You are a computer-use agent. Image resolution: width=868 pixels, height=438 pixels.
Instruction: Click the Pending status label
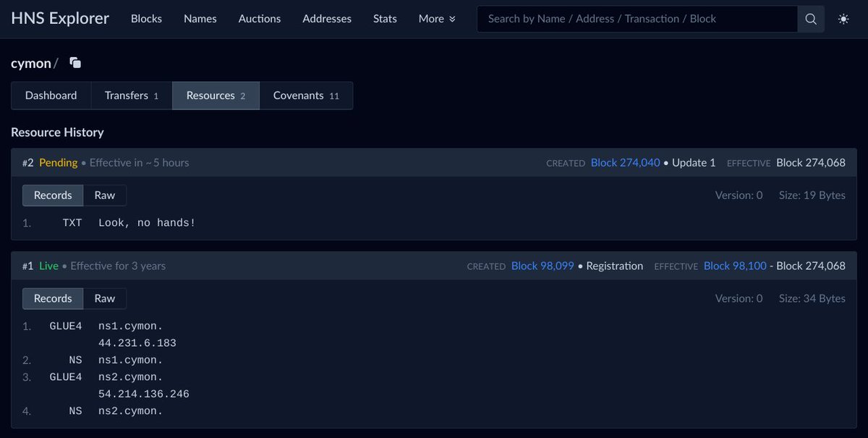pyautogui.click(x=59, y=163)
